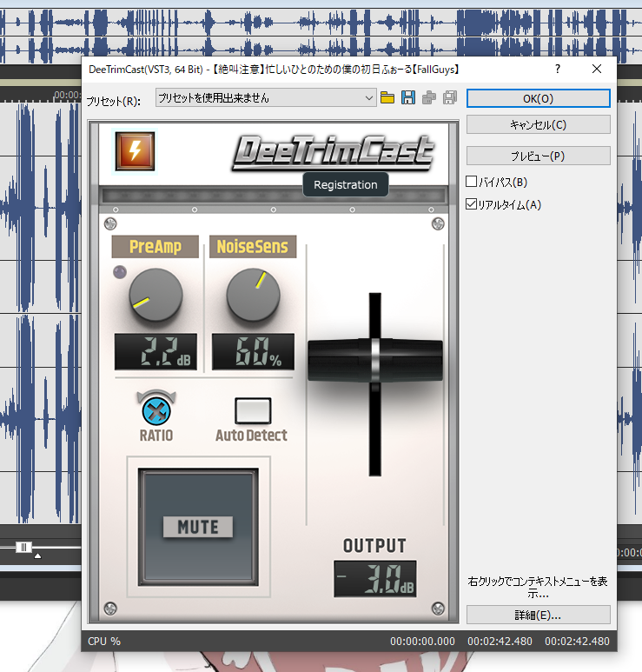Open the Details (詳細) button
Viewport: 642px width, 672px height.
538,615
